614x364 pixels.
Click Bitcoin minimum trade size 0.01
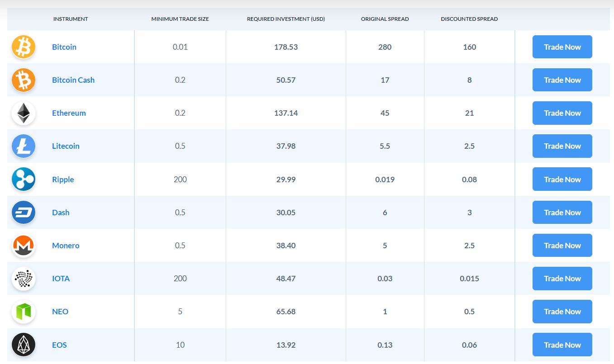pyautogui.click(x=180, y=47)
